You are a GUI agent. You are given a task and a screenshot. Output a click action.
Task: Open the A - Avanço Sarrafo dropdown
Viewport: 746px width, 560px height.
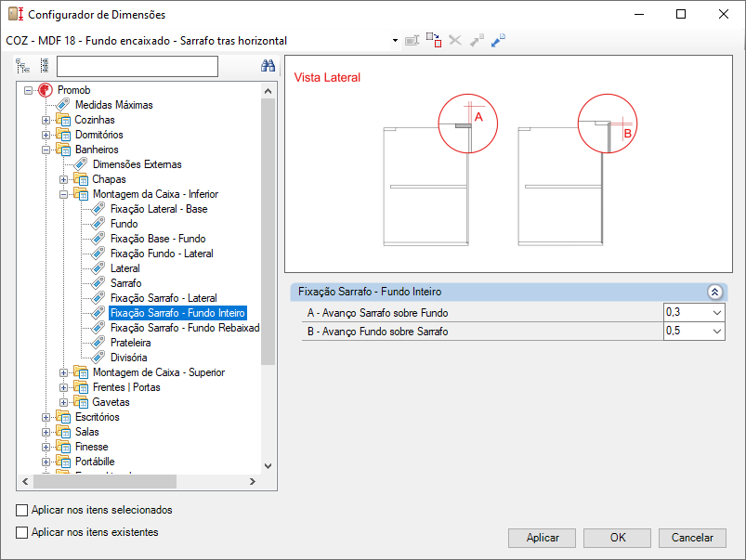717,313
